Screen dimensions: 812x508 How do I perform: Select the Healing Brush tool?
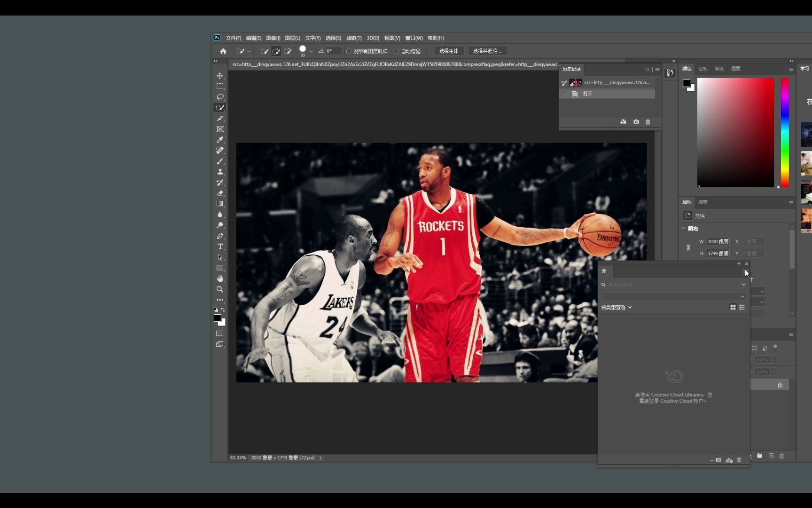pyautogui.click(x=220, y=151)
